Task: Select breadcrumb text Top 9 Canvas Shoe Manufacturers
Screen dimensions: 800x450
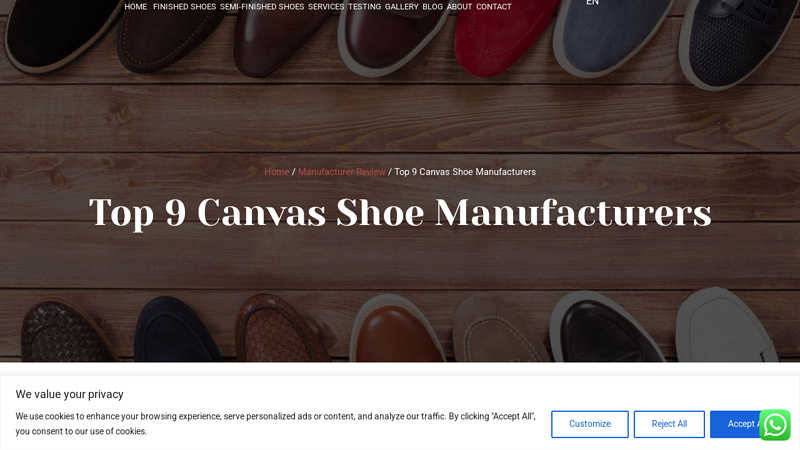Action: pos(465,172)
